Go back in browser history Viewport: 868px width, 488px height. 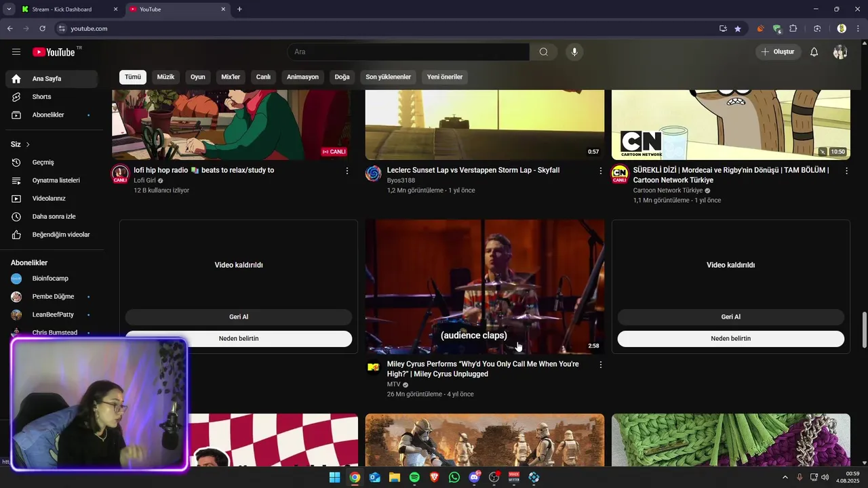point(9,28)
